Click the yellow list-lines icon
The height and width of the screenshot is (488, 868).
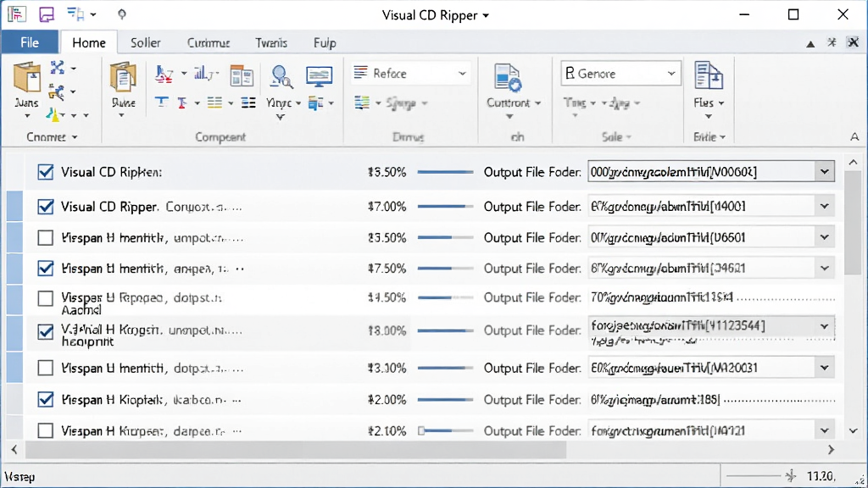[214, 103]
